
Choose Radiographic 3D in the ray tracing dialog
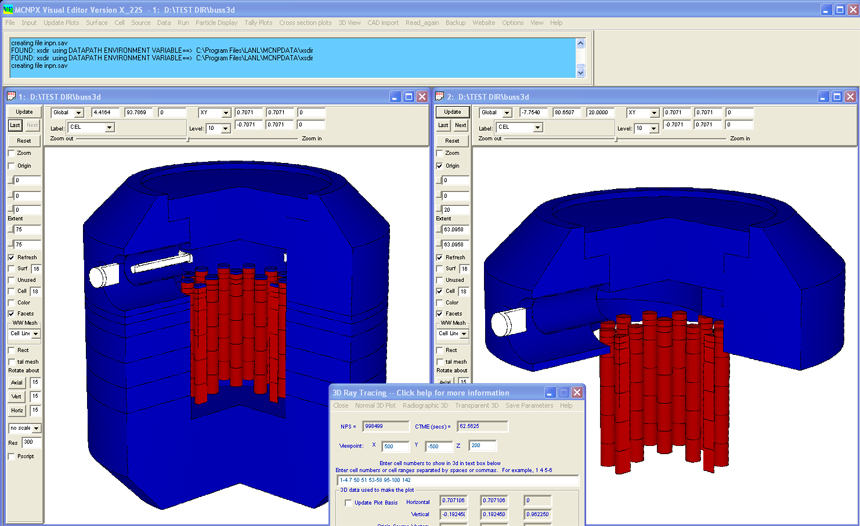[x=425, y=405]
